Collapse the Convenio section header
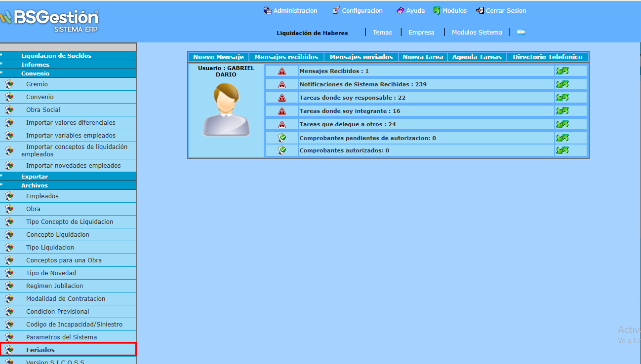The height and width of the screenshot is (364, 641). coord(68,73)
